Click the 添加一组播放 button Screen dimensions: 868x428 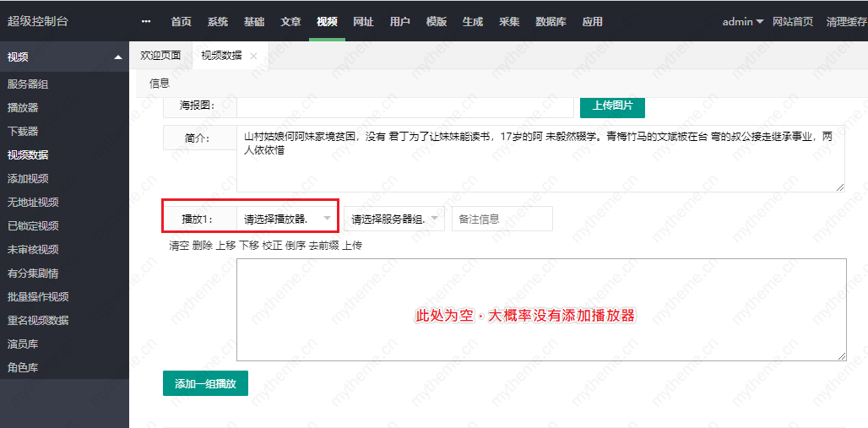pyautogui.click(x=205, y=383)
